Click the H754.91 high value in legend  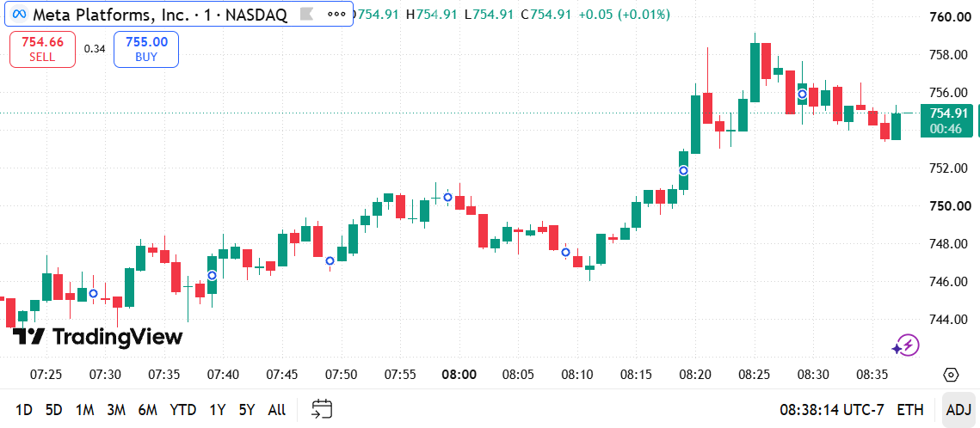tap(433, 14)
